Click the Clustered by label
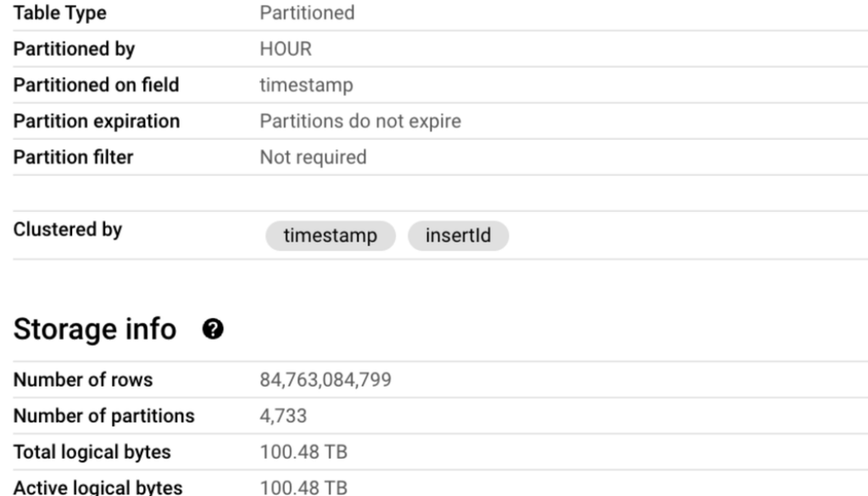This screenshot has width=868, height=496. click(x=68, y=229)
